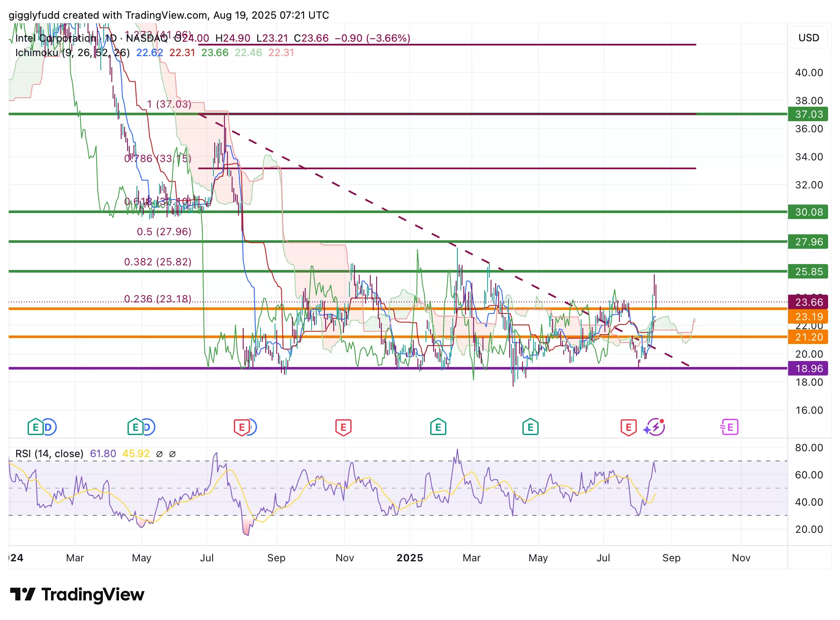Click the red earnings marker near November 2024
Image resolution: width=840 pixels, height=620 pixels.
343,427
